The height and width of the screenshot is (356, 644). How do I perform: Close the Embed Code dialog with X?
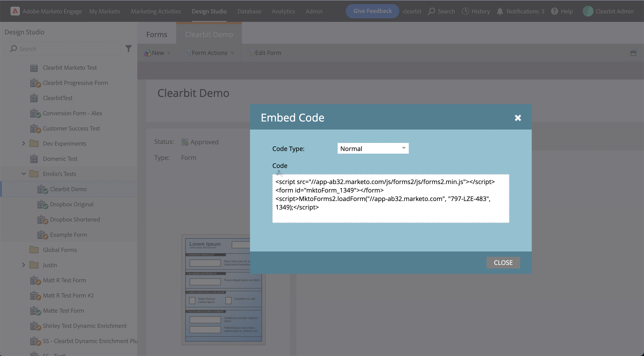click(x=518, y=118)
